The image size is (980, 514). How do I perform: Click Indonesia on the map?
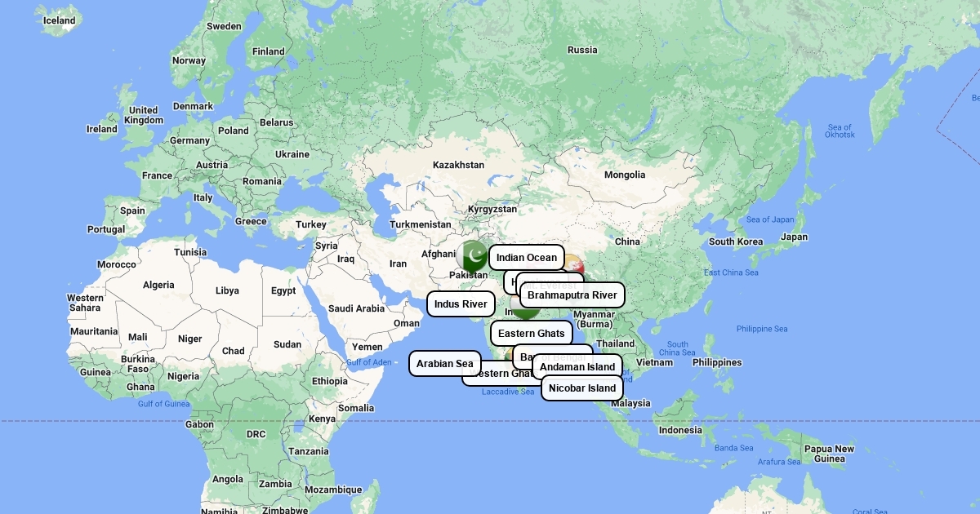click(680, 430)
